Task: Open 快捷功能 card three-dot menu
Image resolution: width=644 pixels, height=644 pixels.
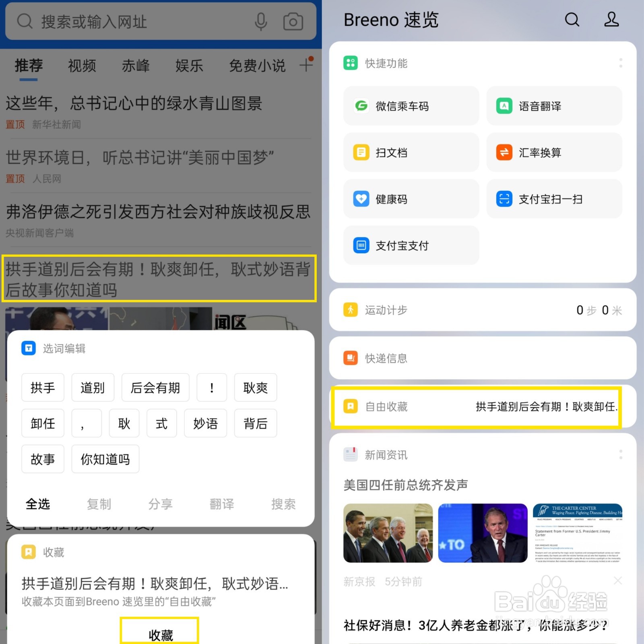Action: click(x=621, y=63)
